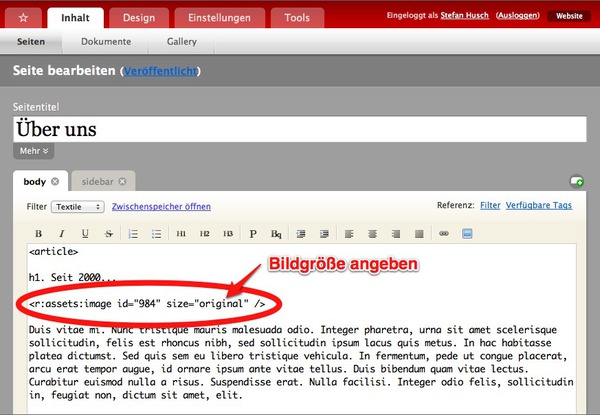Toggle bold formatting in the editor toolbar
Screen dimensions: 600x415
[x=38, y=233]
